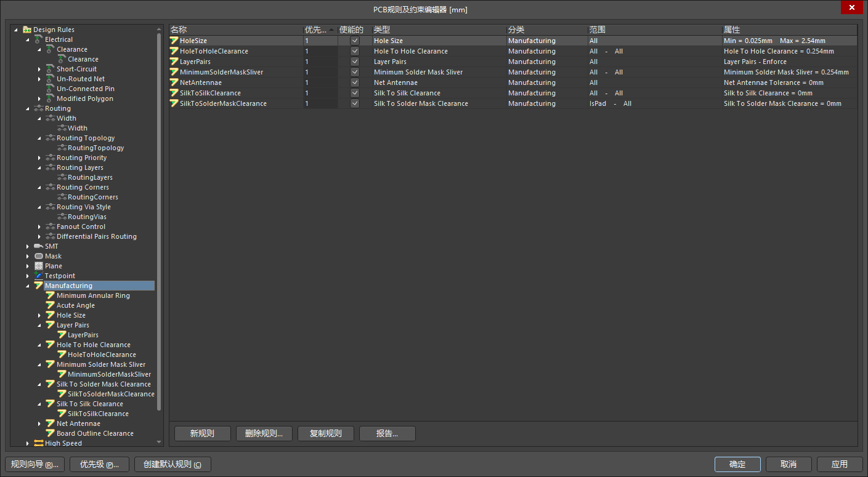Click the 复制规则 button
Viewport: 868px width, 477px height.
tap(326, 433)
